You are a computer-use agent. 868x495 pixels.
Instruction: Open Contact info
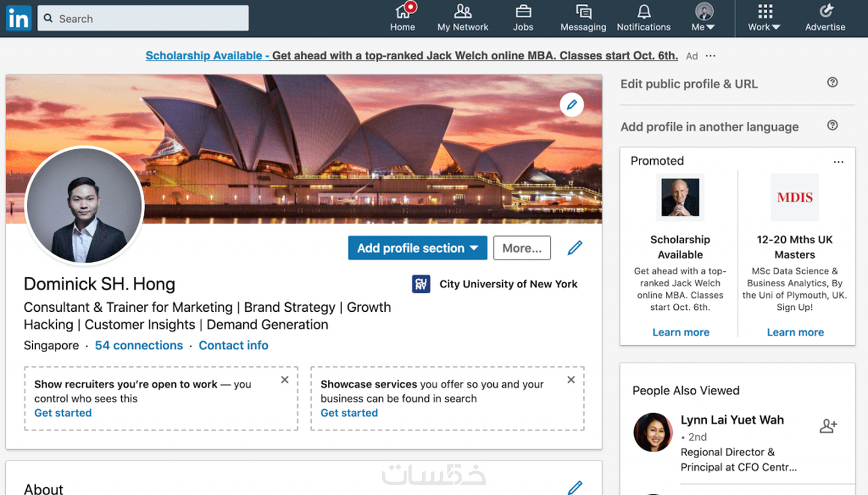tap(233, 345)
